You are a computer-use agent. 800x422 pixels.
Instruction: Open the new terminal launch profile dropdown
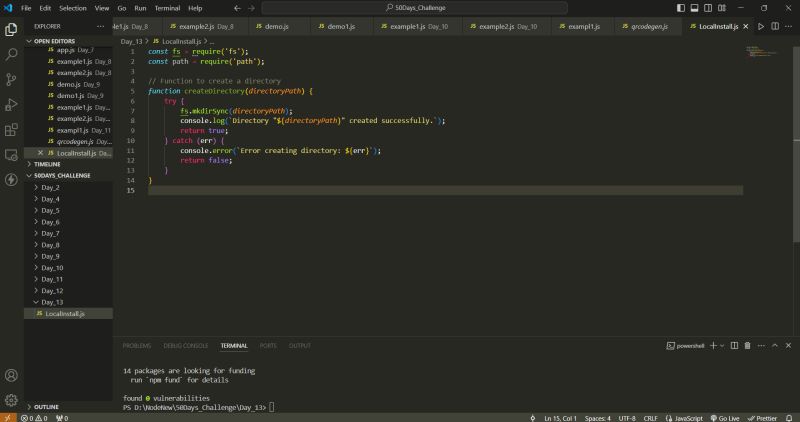pos(723,345)
